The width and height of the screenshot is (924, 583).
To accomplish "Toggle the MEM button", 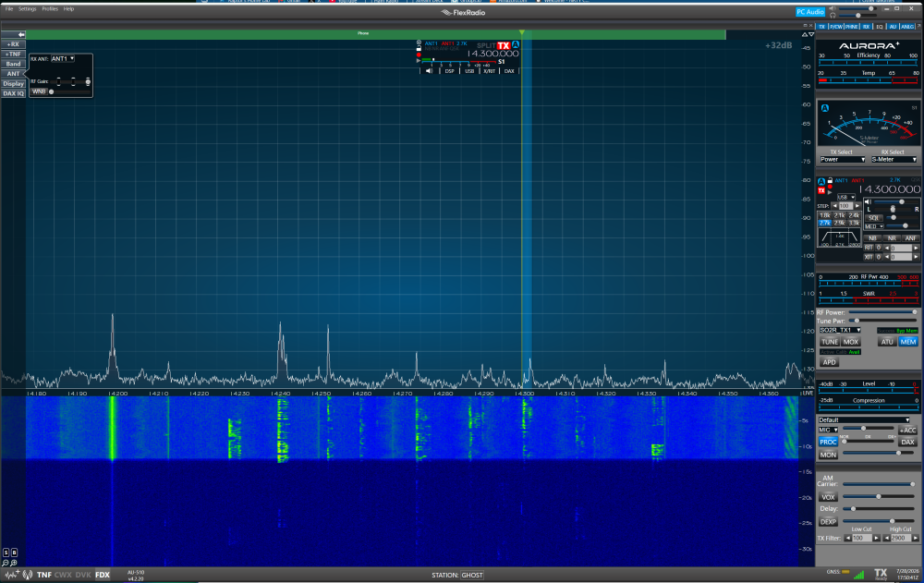I will tap(908, 342).
